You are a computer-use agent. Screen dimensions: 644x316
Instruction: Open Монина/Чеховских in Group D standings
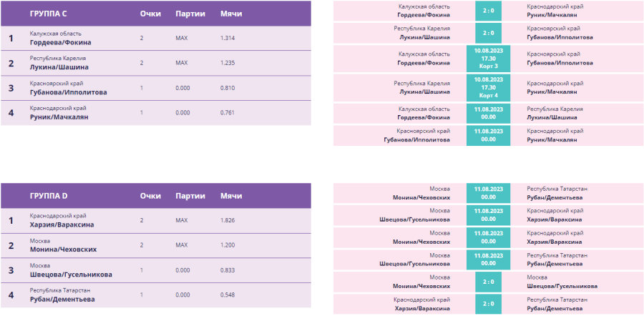click(63, 249)
